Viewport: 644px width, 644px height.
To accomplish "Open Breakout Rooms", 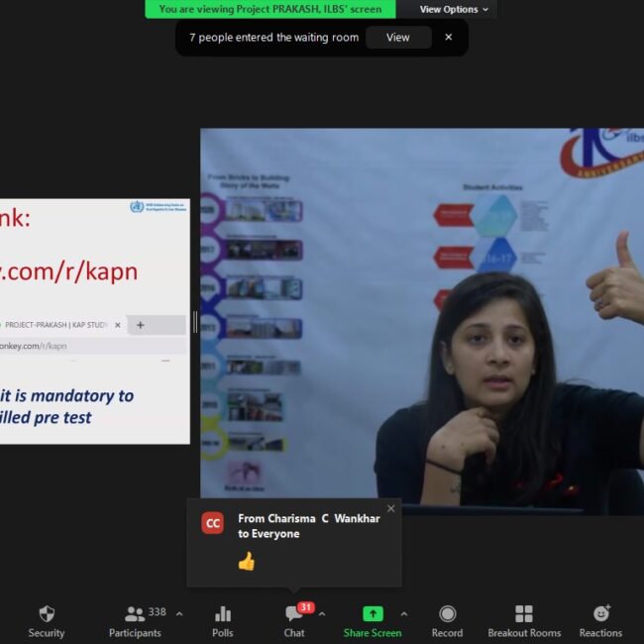I will (x=523, y=620).
